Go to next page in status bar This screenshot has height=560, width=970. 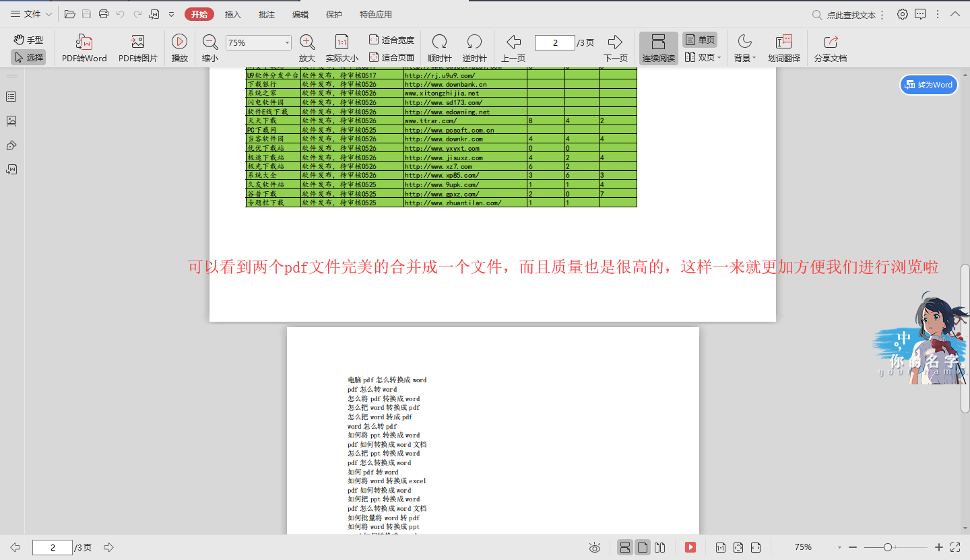tap(108, 548)
